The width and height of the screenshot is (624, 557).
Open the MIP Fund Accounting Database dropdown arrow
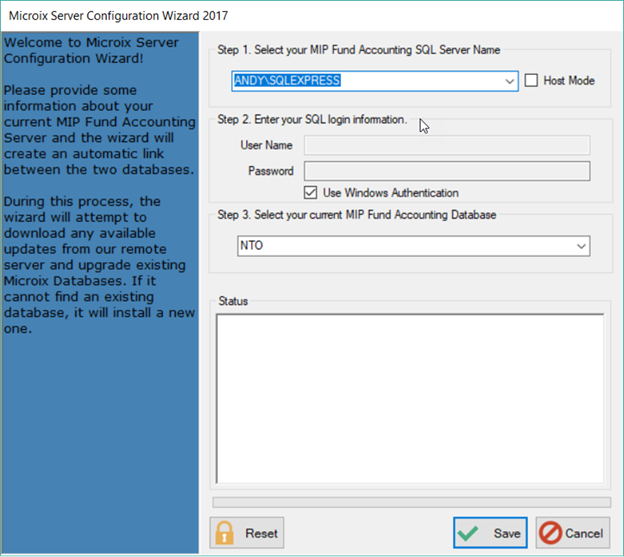point(581,245)
